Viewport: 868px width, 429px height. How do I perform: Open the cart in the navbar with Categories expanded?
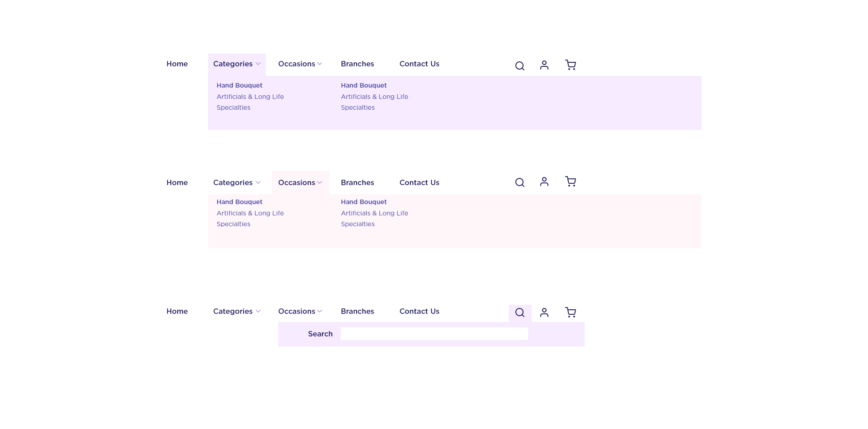570,65
